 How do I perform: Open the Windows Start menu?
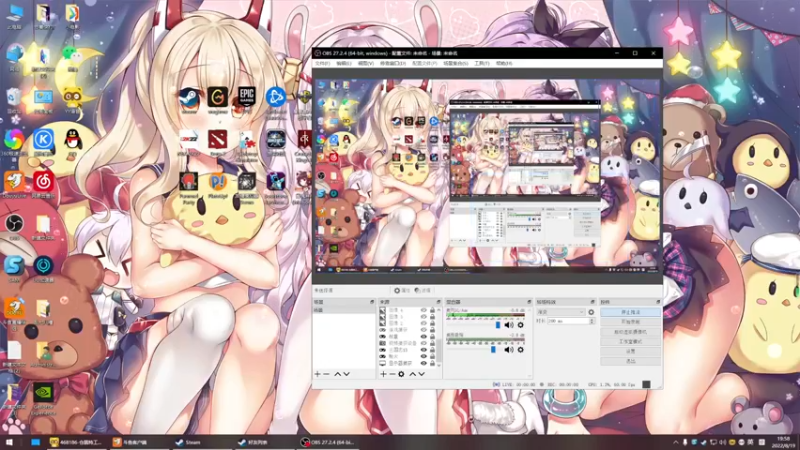pos(9,442)
